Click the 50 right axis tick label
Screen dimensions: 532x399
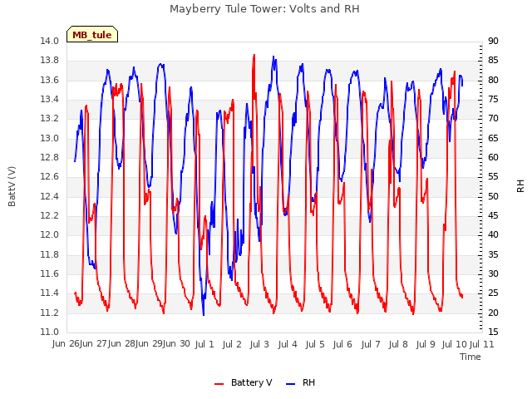(493, 197)
